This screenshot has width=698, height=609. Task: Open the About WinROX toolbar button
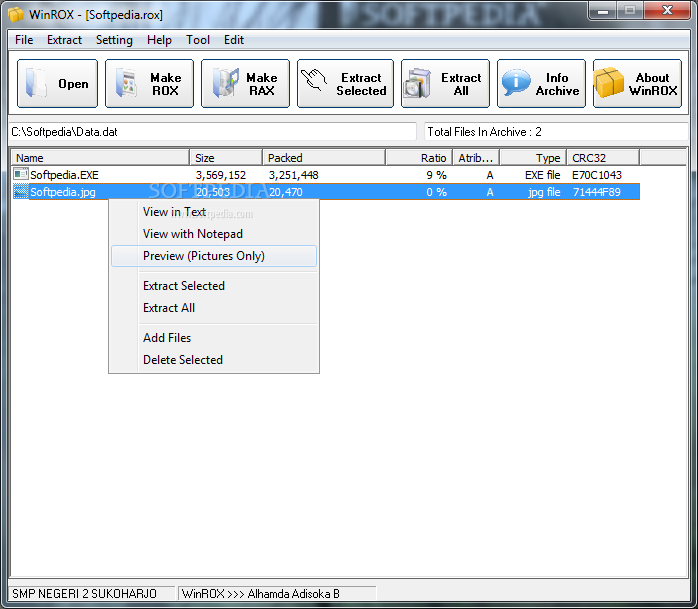(637, 84)
